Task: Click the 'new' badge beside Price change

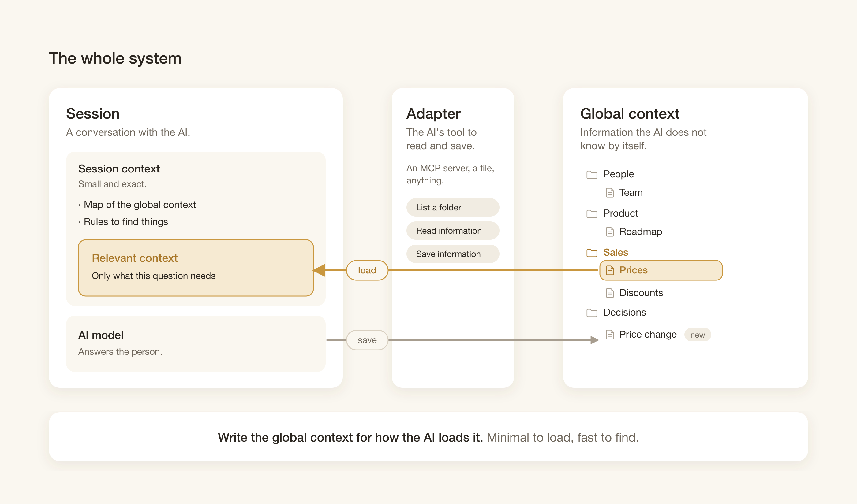Action: click(x=698, y=335)
